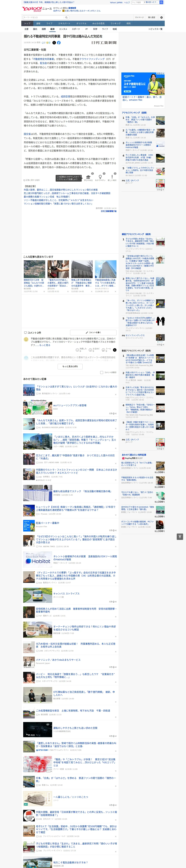The image size is (186, 868).
Task: Share article on X icon
Action: coord(54,43)
